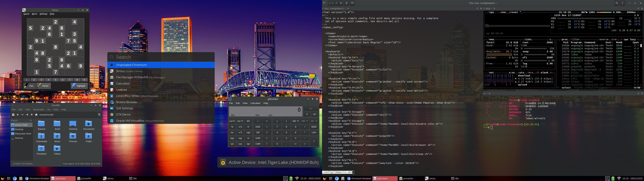Viewport: 644px width, 181px height.
Task: Launch Rclone Browser from the rofi list
Action: [x=161, y=102]
